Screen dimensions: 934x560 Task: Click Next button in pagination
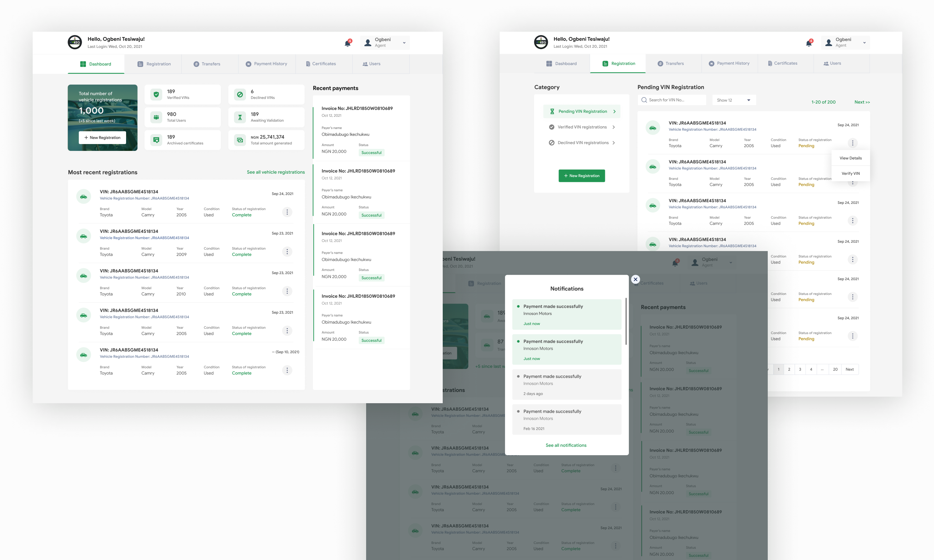pos(849,369)
